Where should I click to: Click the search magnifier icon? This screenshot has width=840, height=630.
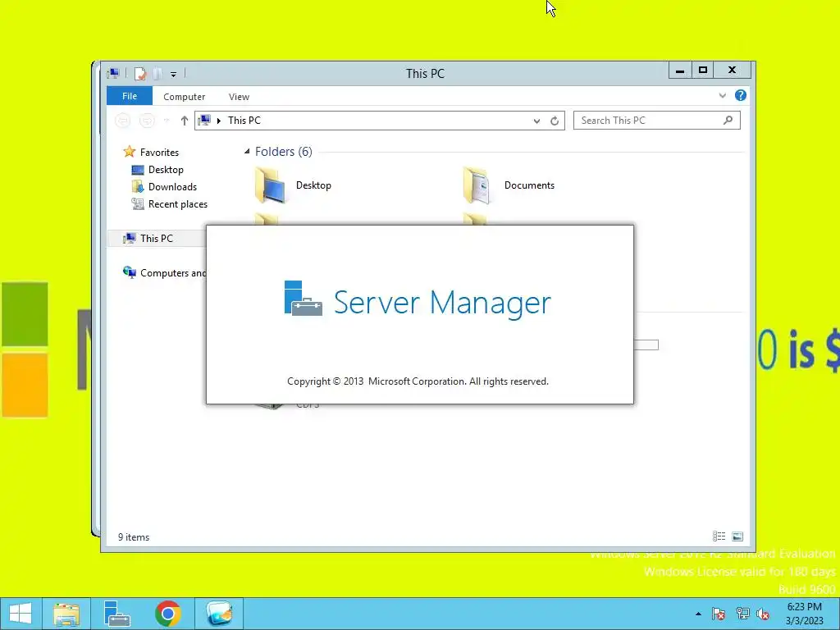[x=728, y=121]
